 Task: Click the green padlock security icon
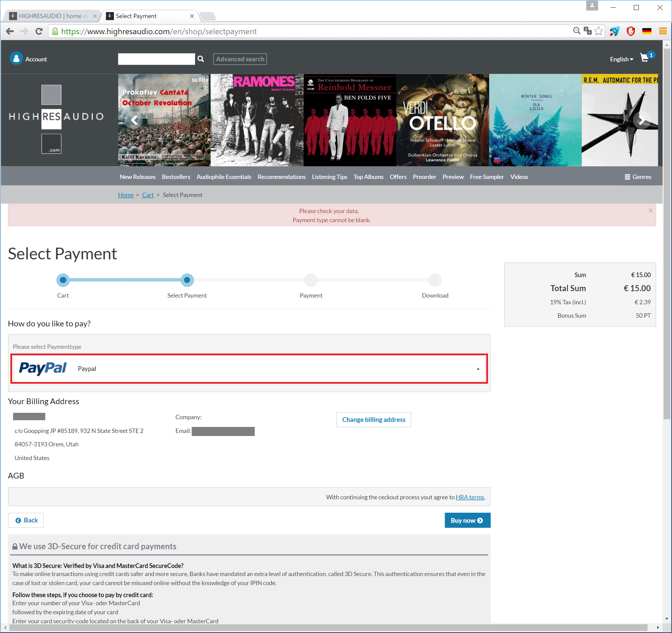click(x=55, y=31)
